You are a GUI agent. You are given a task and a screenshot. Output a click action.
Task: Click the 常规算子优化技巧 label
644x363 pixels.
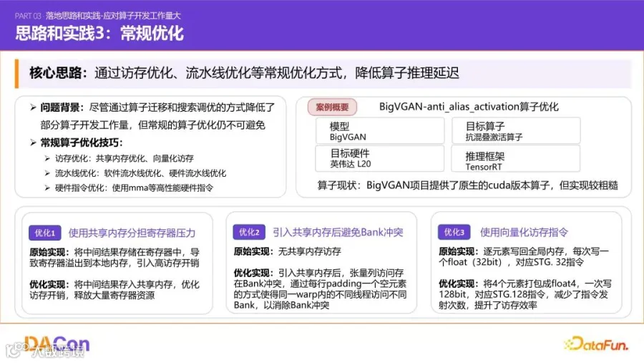[x=82, y=142]
